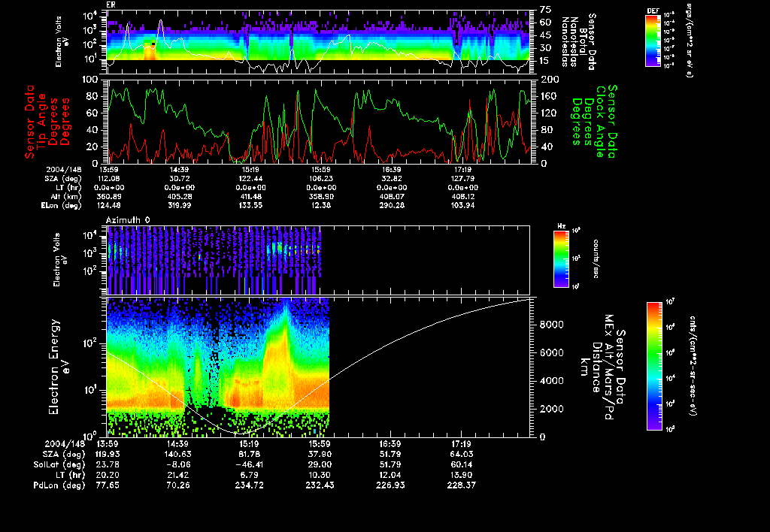Click the 8000 km distance tick label

[x=552, y=325]
